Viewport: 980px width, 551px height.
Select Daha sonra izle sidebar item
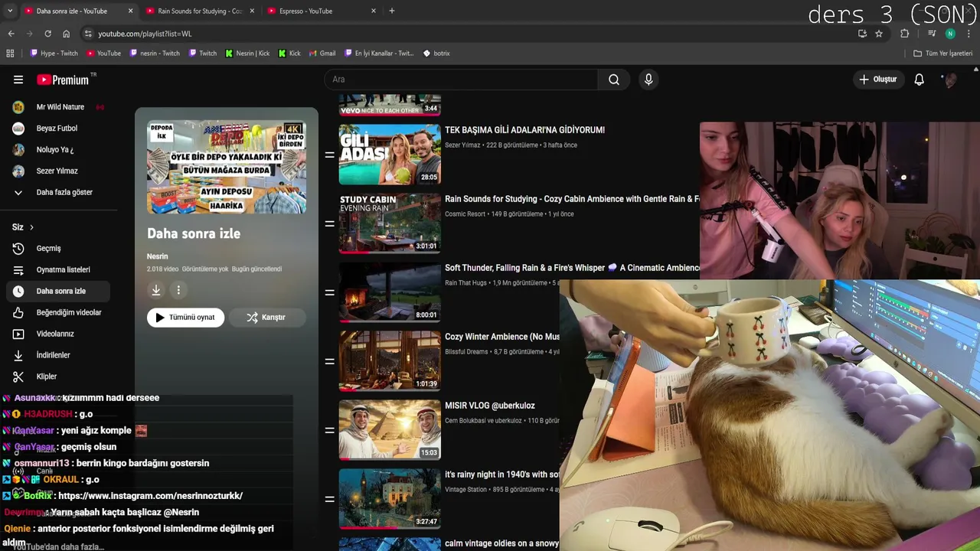pyautogui.click(x=57, y=291)
